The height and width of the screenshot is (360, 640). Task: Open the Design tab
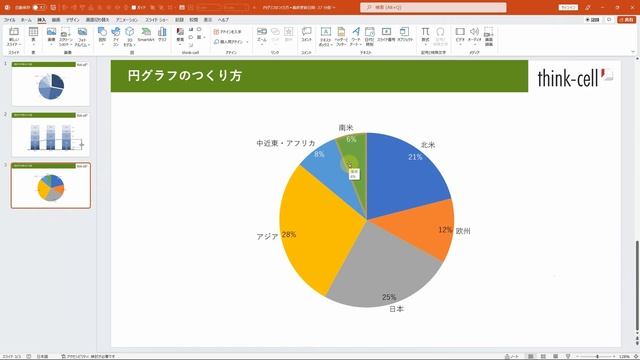73,20
